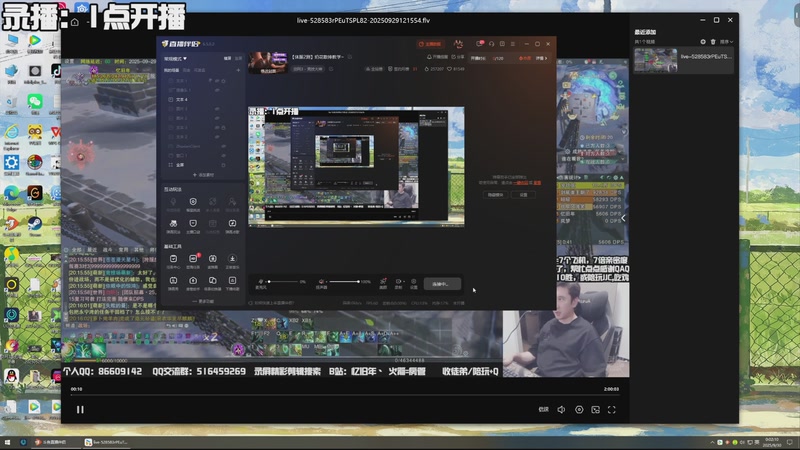Click 添加素材 below the source list
The height and width of the screenshot is (450, 800).
pos(203,175)
